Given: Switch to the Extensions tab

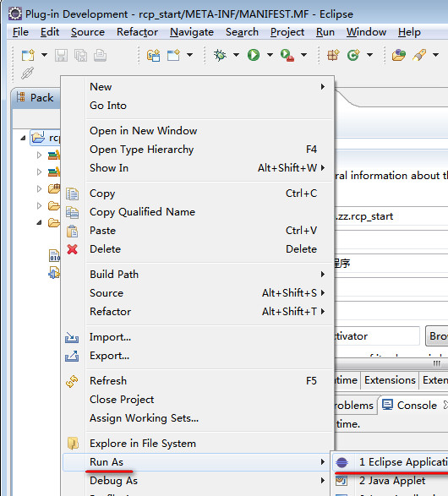Looking at the screenshot, I should tap(390, 380).
